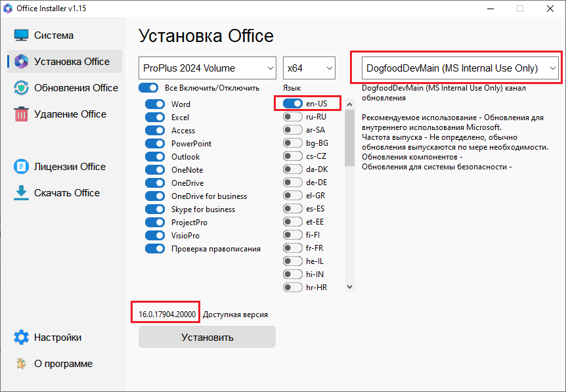Image resolution: width=566 pixels, height=392 pixels.
Task: Enable de-DE language toggle
Action: pyautogui.click(x=293, y=183)
